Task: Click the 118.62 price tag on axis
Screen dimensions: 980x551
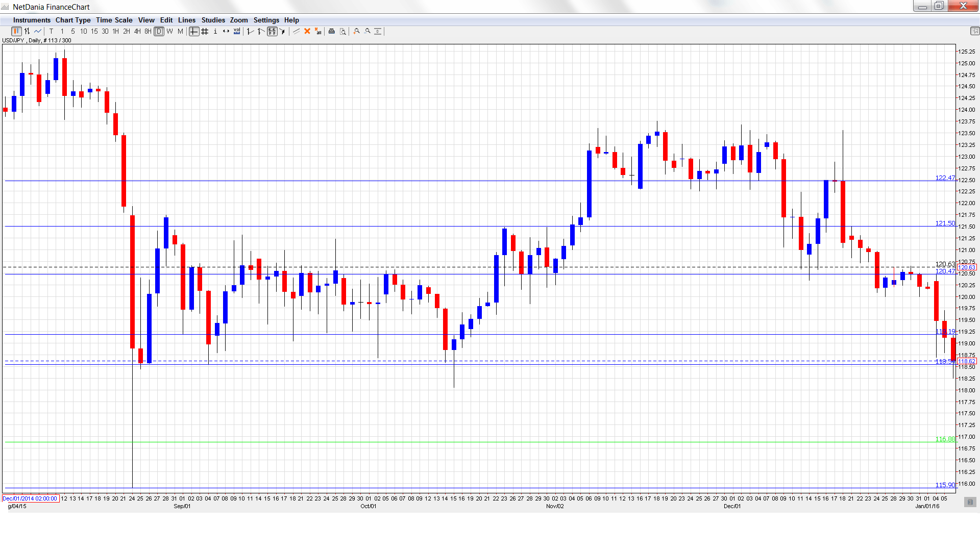Action: (967, 361)
